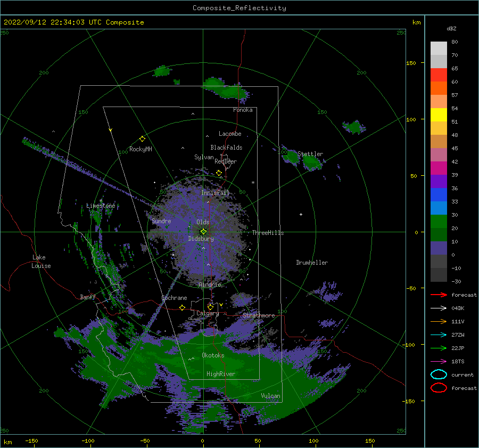Click the purple 39 dBZ swatch
The width and height of the screenshot is (479, 448).
click(439, 181)
